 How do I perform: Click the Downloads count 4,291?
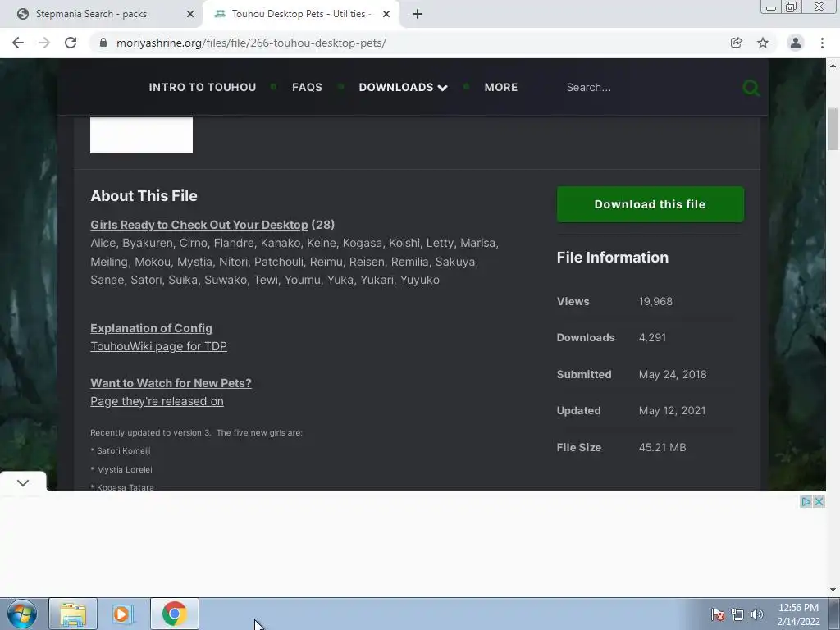point(652,337)
